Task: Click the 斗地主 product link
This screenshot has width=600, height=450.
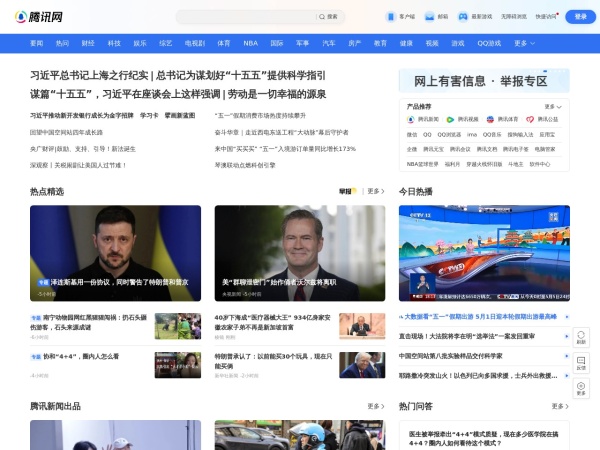Action: click(x=515, y=164)
